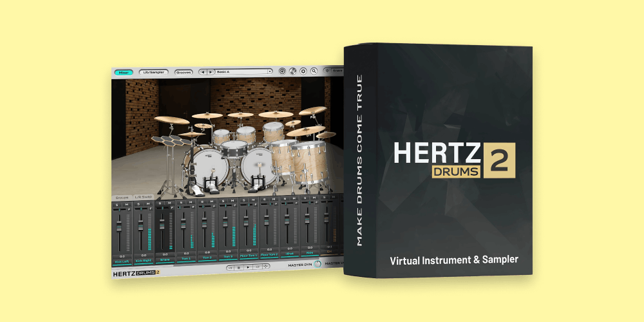The height and width of the screenshot is (322, 644).
Task: Mute the Hihat channel
Action: (x=294, y=199)
